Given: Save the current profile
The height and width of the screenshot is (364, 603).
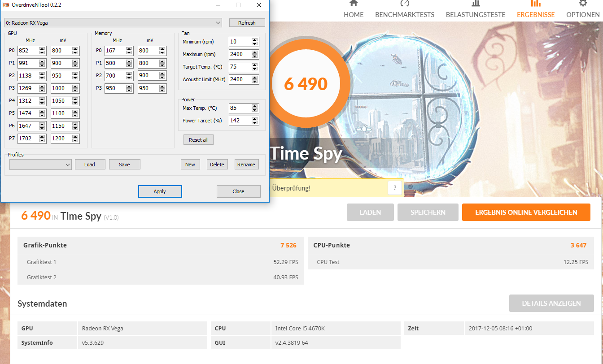Looking at the screenshot, I should pyautogui.click(x=124, y=165).
